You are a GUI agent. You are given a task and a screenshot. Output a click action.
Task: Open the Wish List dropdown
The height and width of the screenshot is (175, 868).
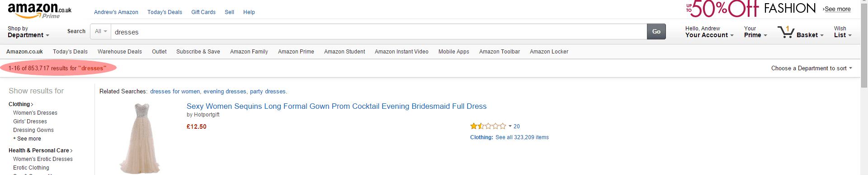(843, 32)
